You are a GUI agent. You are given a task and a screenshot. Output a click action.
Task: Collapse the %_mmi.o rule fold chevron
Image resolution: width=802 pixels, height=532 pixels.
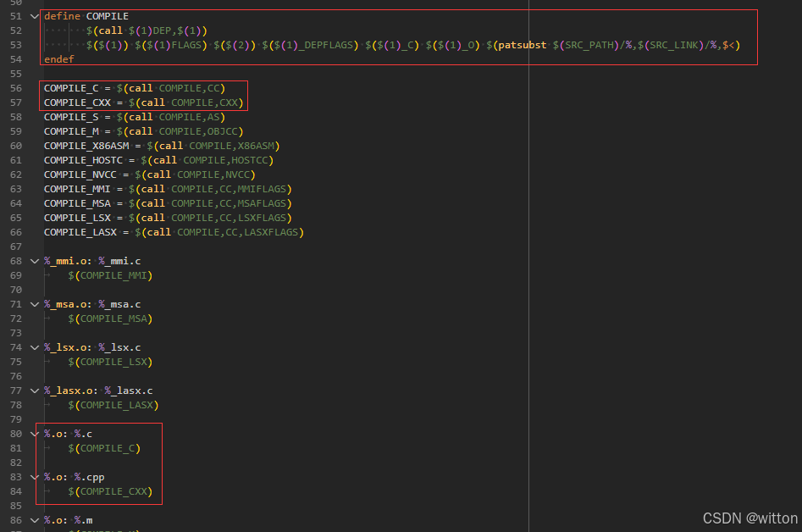click(34, 261)
